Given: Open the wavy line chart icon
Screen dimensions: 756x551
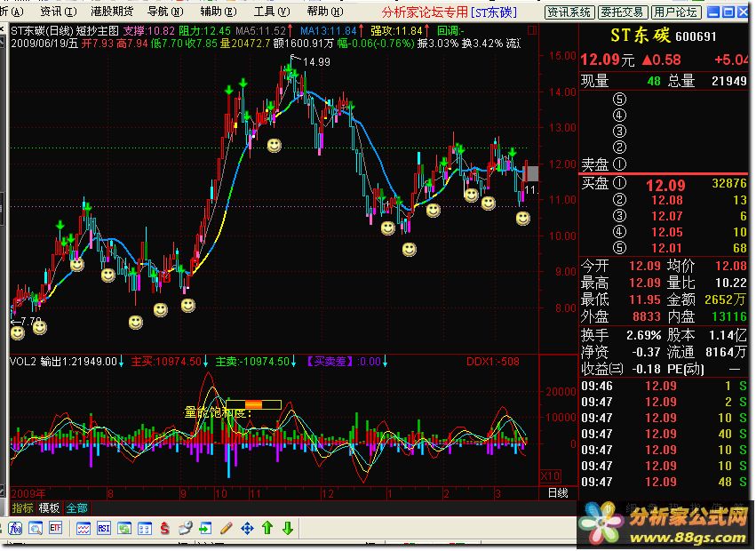Looking at the screenshot, I should (x=84, y=528).
